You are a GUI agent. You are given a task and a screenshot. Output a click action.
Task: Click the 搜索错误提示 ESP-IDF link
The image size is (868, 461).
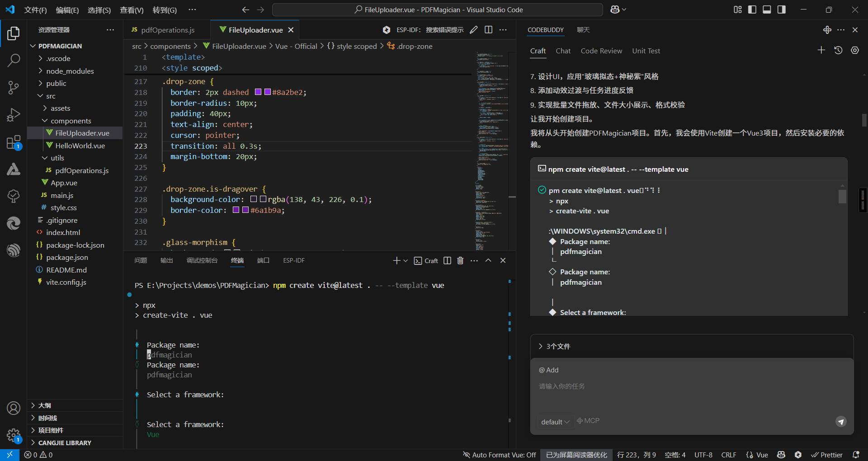point(445,29)
